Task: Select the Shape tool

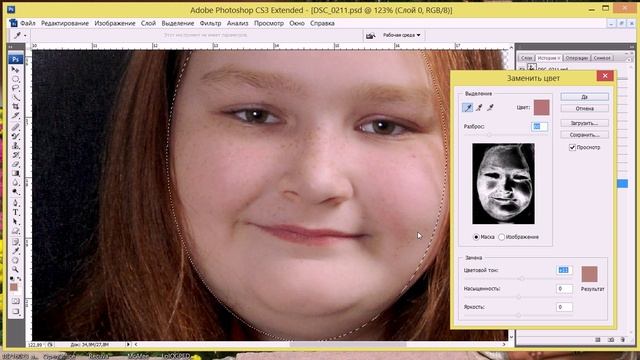Action: click(16, 231)
